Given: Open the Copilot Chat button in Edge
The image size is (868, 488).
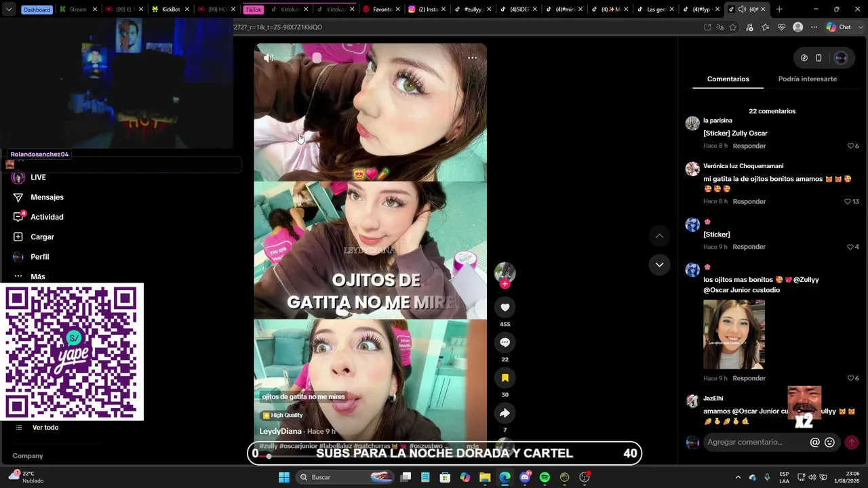Looking at the screenshot, I should pyautogui.click(x=839, y=27).
